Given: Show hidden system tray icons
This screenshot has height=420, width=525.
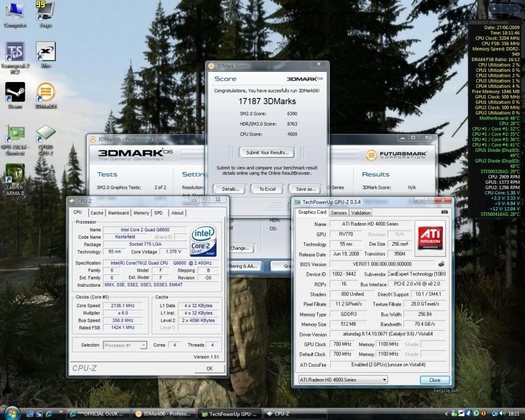Looking at the screenshot, I should tap(447, 414).
